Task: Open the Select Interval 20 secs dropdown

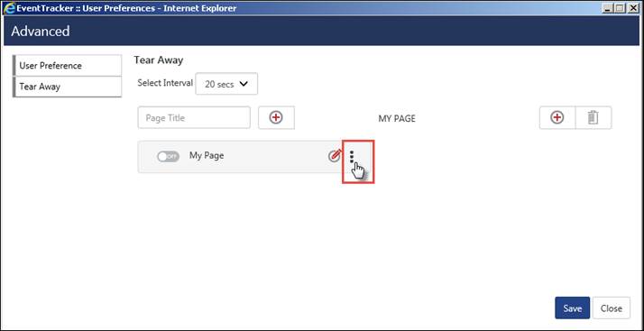Action: tap(226, 84)
